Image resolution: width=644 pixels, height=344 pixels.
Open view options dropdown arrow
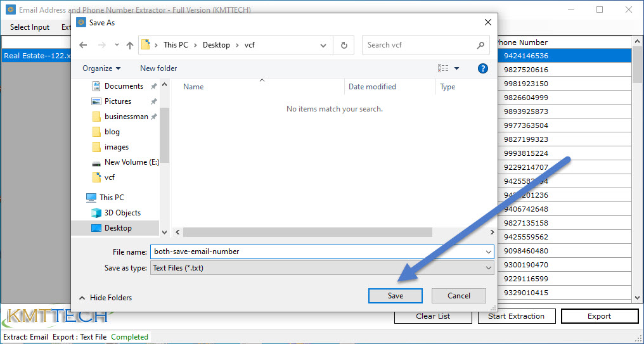tap(457, 68)
